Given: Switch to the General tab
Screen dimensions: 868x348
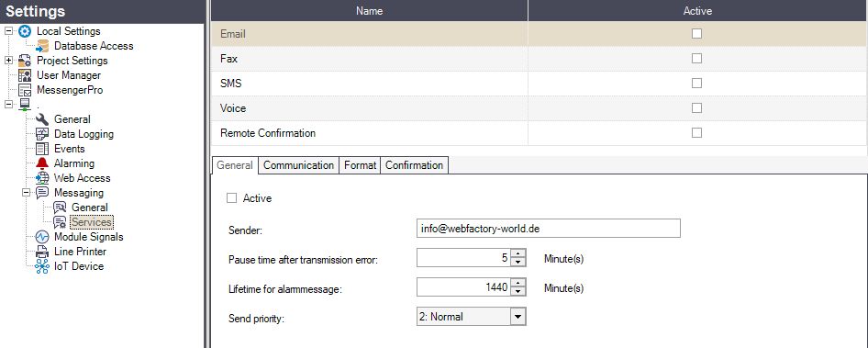Looking at the screenshot, I should [x=235, y=165].
